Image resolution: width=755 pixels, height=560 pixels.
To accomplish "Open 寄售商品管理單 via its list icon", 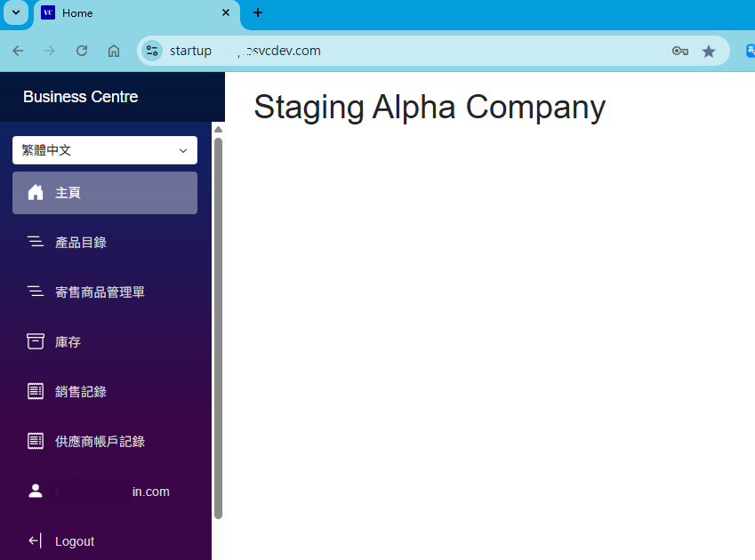I will [36, 292].
